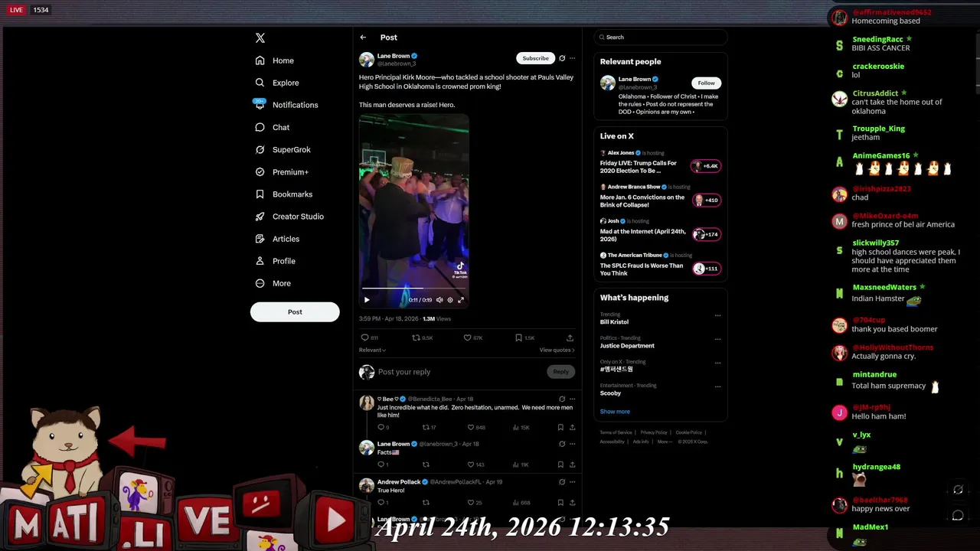The image size is (980, 551).
Task: Open the More menu in the sidebar
Action: click(x=273, y=283)
